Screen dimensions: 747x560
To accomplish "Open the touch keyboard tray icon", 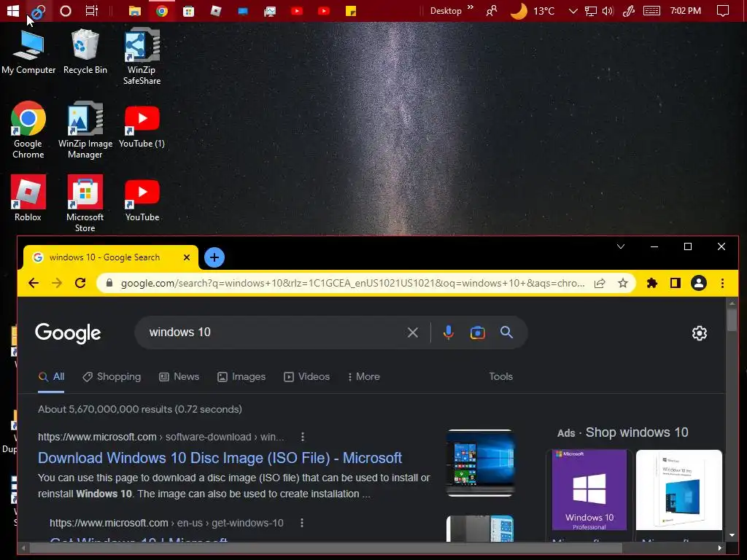I will (x=651, y=11).
